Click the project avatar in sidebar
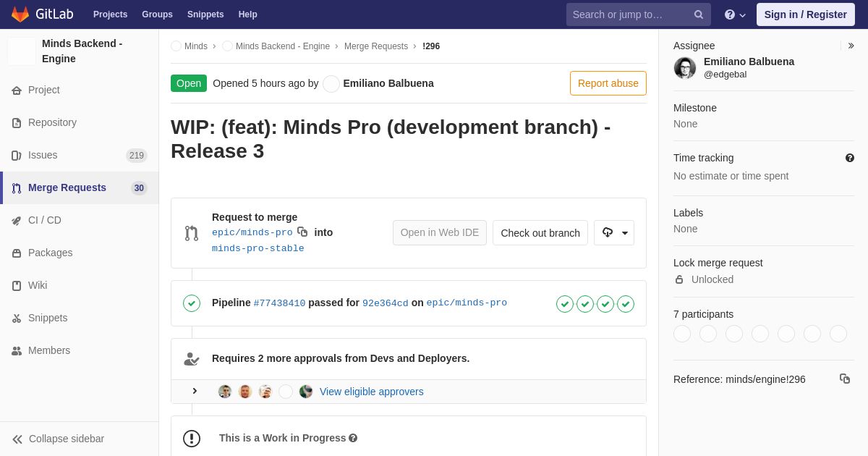The width and height of the screenshot is (868, 456). (22, 51)
